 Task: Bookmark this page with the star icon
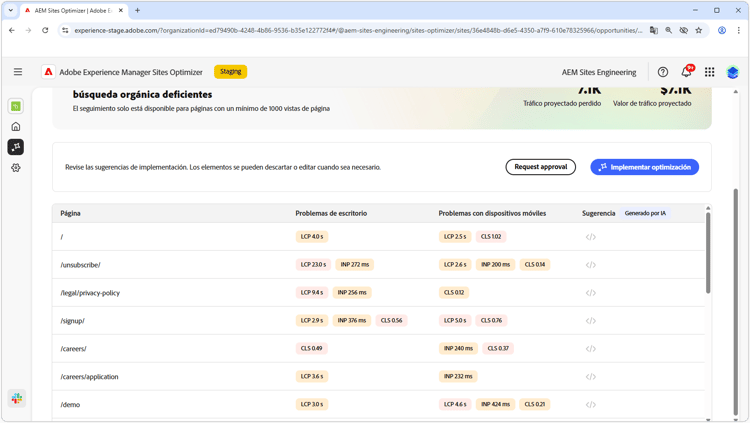click(x=698, y=30)
